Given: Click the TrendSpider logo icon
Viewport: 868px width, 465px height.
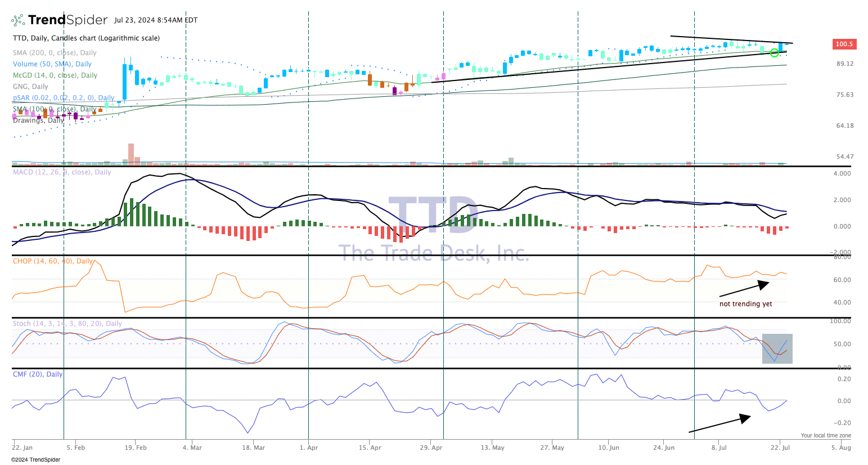Looking at the screenshot, I should (x=19, y=20).
